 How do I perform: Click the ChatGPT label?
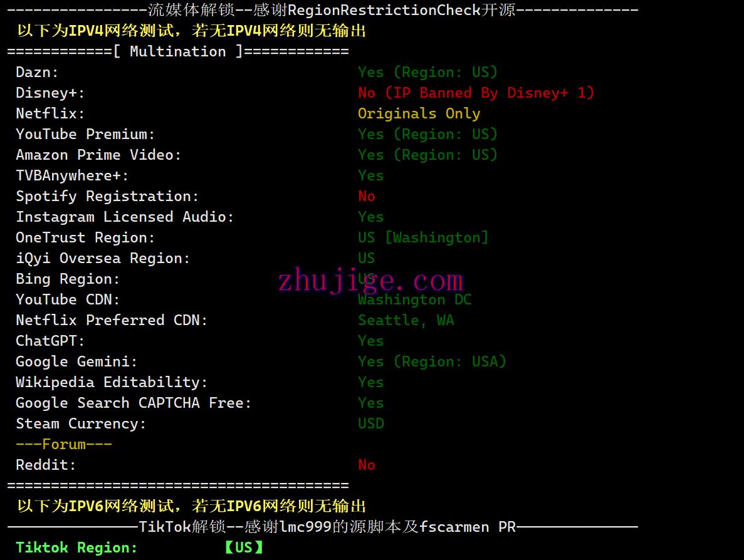pos(50,341)
